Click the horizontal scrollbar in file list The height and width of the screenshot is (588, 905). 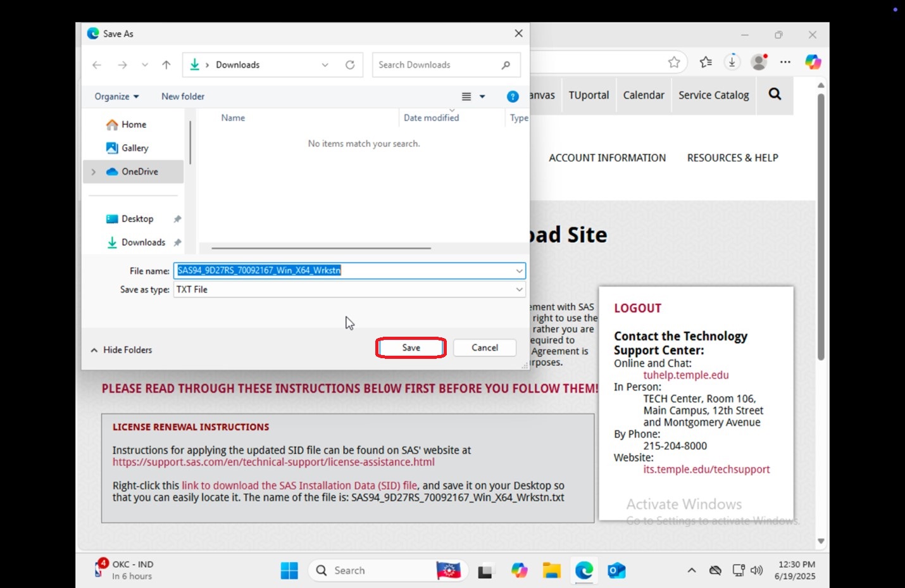coord(321,248)
